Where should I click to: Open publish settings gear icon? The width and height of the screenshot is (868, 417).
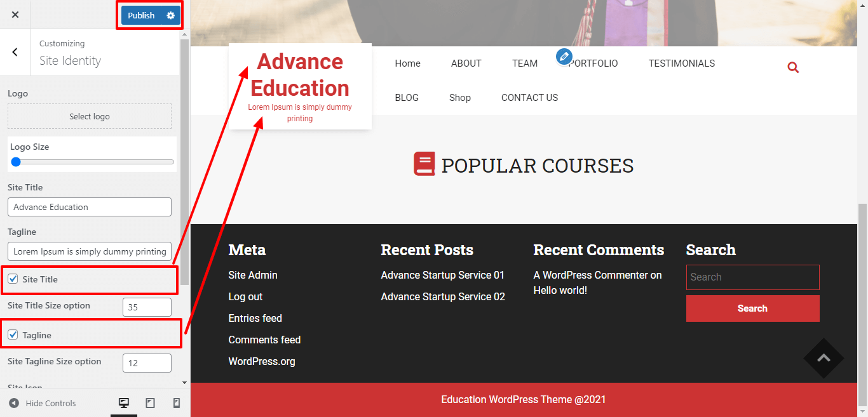coord(170,15)
